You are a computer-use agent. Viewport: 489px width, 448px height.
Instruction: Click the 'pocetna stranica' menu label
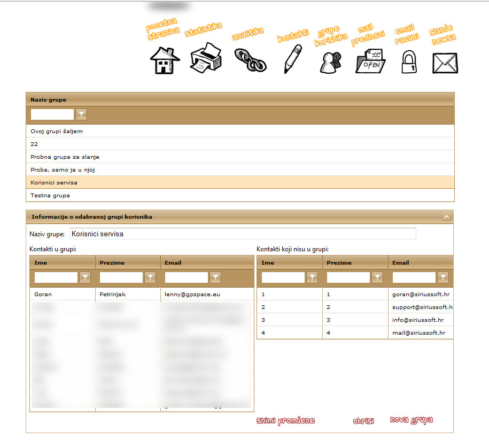click(x=162, y=29)
